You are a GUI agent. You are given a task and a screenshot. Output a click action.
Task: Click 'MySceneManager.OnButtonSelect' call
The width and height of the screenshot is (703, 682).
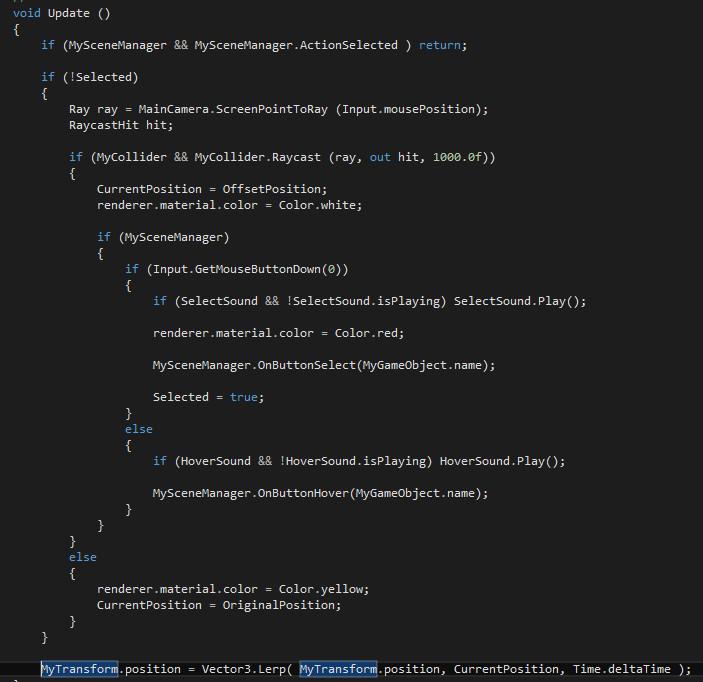pos(254,365)
